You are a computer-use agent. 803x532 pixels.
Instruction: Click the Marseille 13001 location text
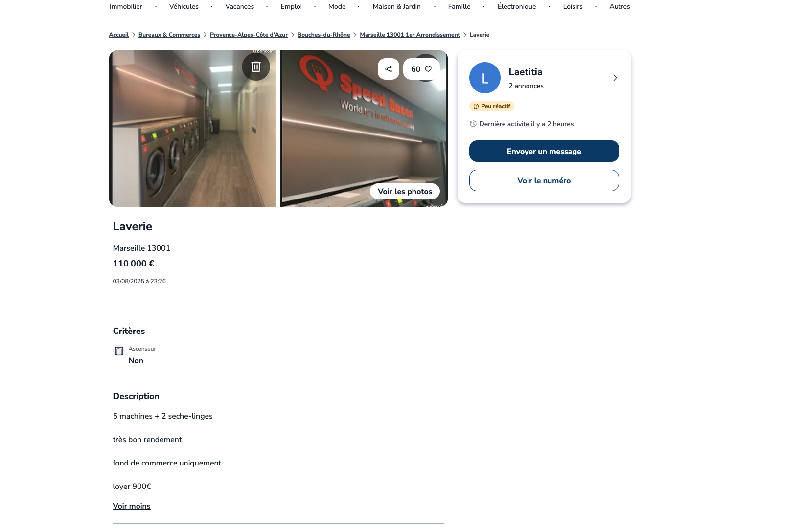pyautogui.click(x=141, y=248)
